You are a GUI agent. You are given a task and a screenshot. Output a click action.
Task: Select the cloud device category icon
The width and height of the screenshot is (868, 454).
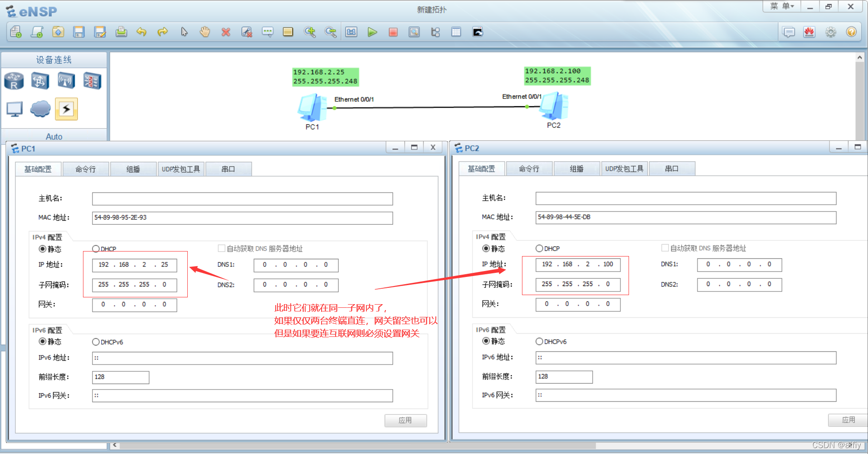[x=40, y=109]
